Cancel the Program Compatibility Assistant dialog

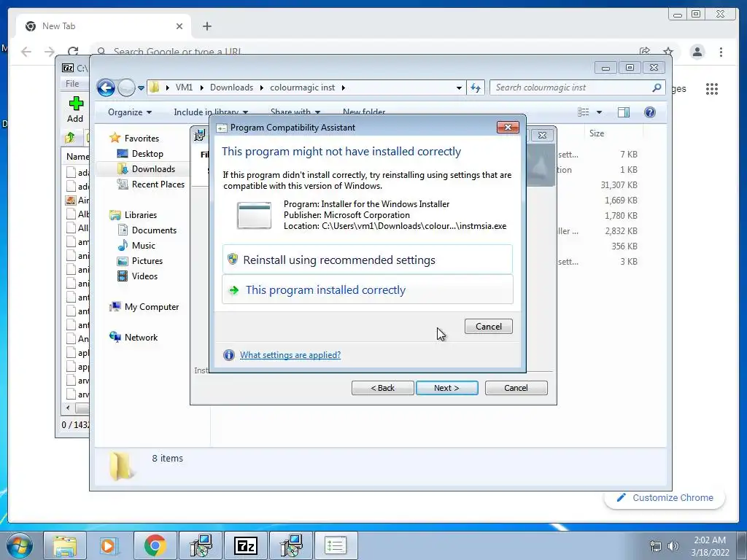(x=488, y=326)
